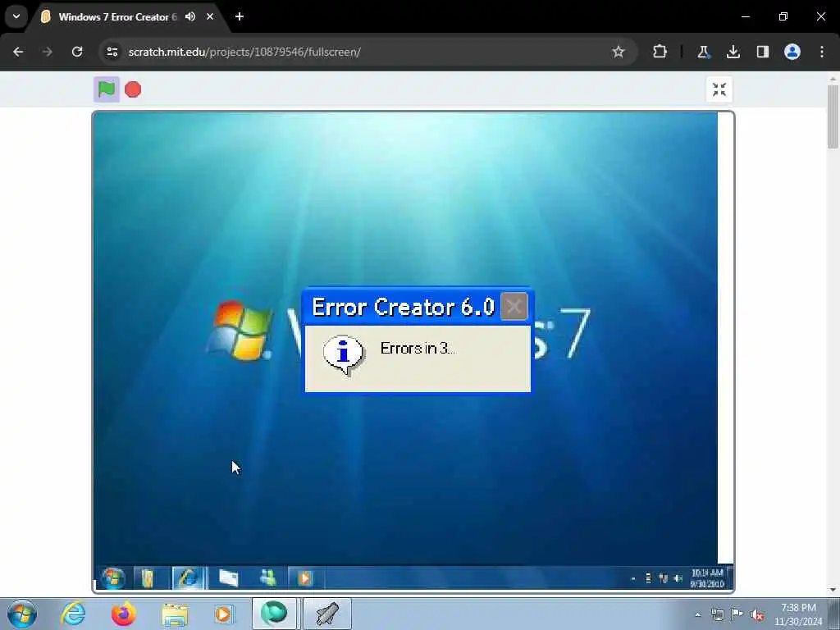
Task: Click the blue info bubble icon in dialog
Action: click(344, 354)
